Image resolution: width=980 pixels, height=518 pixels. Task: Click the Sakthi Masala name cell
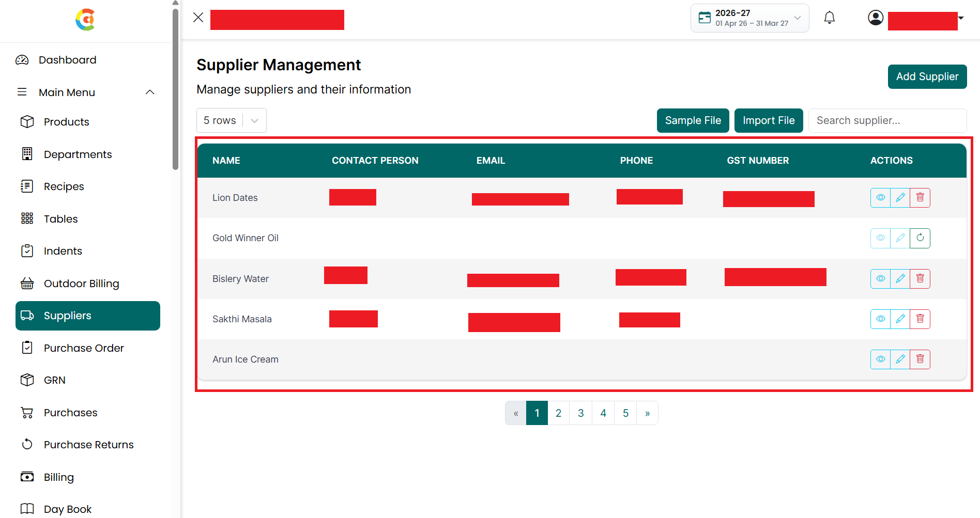242,319
